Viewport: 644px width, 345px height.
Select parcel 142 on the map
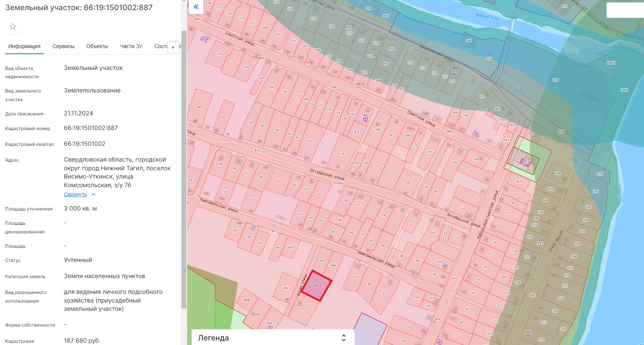point(454,163)
